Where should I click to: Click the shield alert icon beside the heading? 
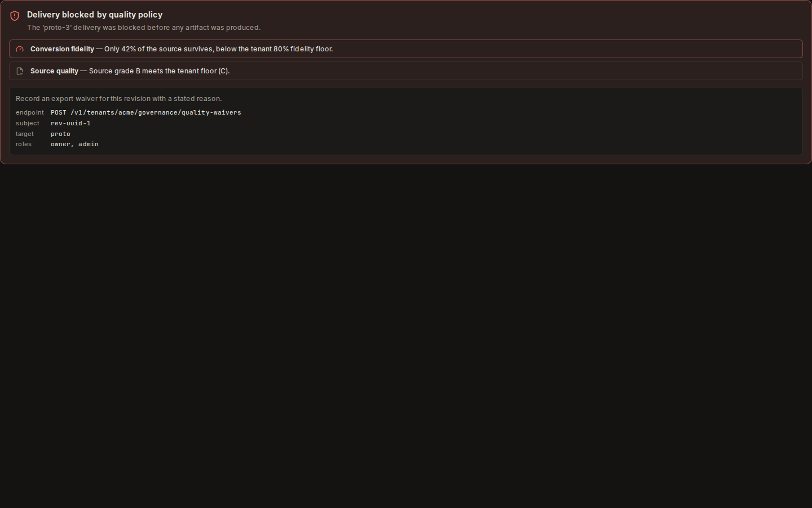[15, 16]
